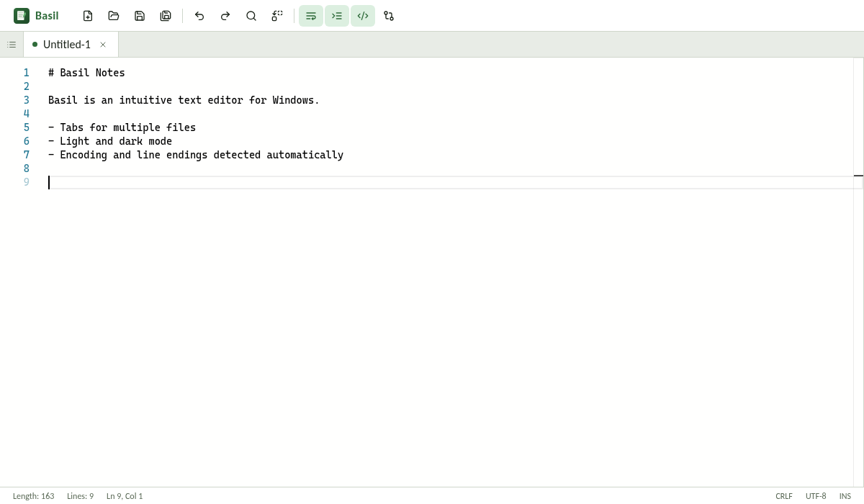864x504 pixels.
Task: Click the Length: 163 status entry
Action: 34,496
